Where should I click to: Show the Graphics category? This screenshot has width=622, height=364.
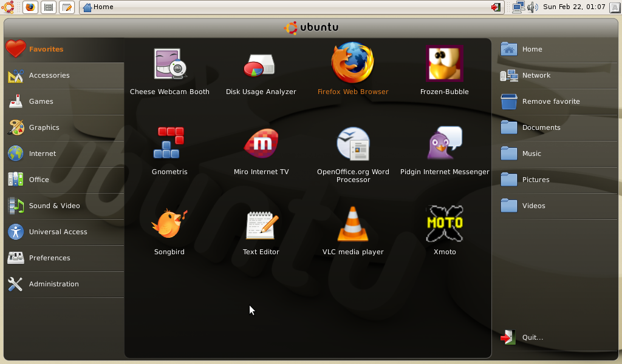(x=64, y=127)
